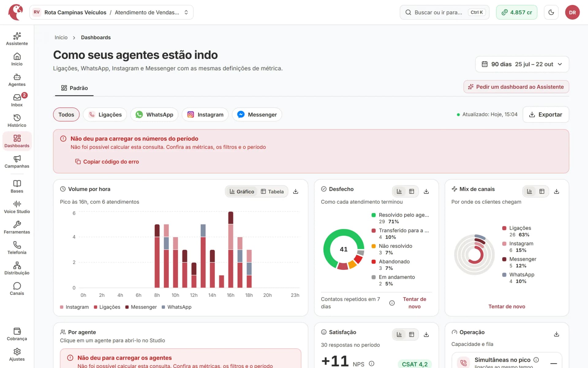Switch Volume por hora to Gráfico view

pos(242,191)
